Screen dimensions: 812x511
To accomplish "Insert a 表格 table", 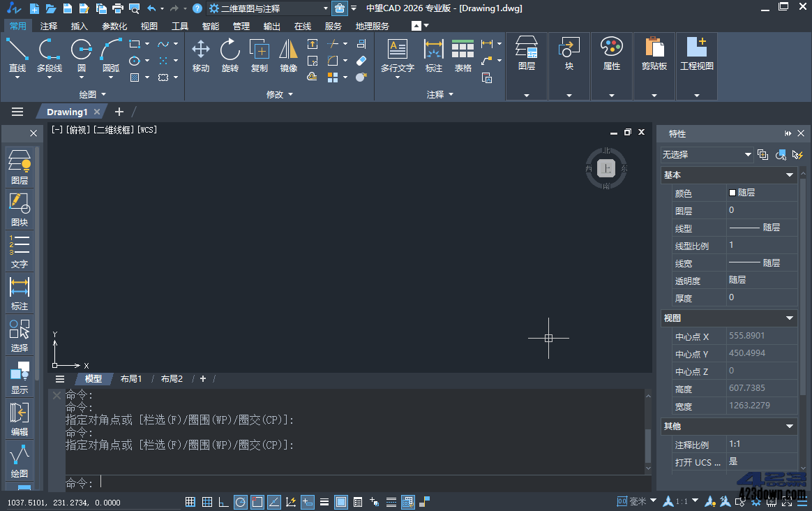I will [463, 56].
